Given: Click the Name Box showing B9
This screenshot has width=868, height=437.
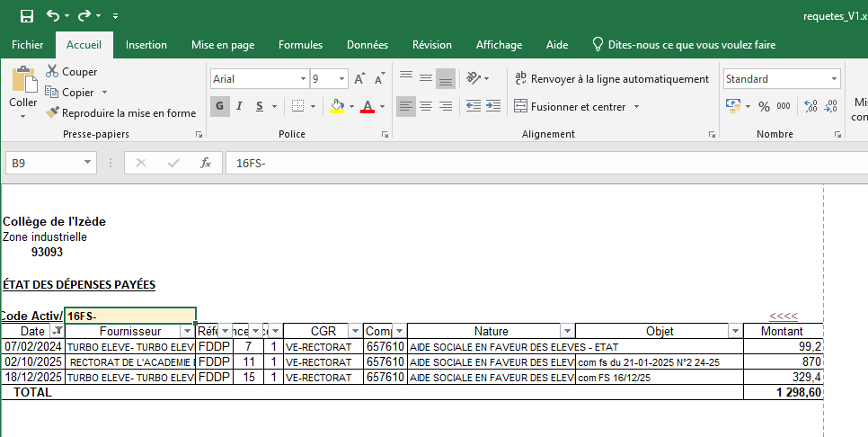Looking at the screenshot, I should pos(41,163).
